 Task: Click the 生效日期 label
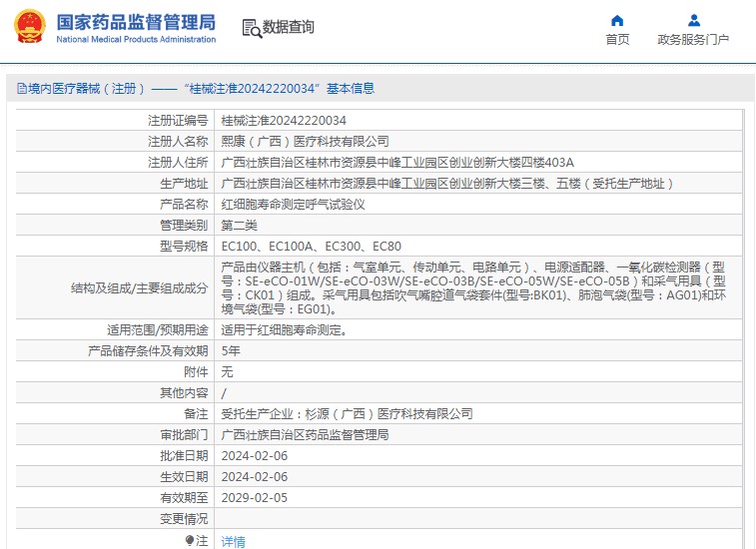click(x=184, y=477)
